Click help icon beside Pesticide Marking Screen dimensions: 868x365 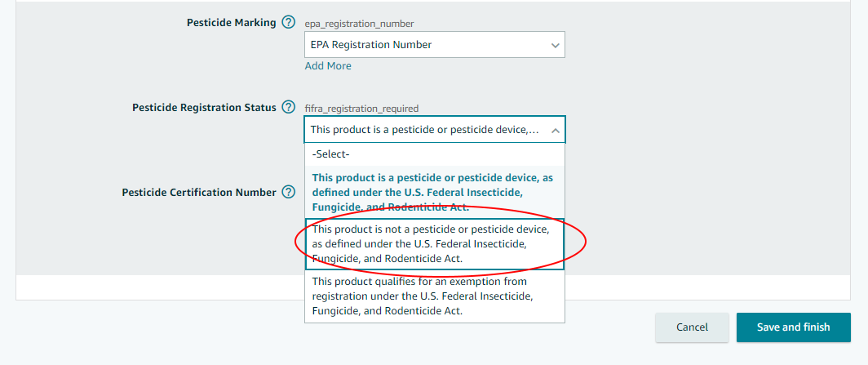point(288,23)
